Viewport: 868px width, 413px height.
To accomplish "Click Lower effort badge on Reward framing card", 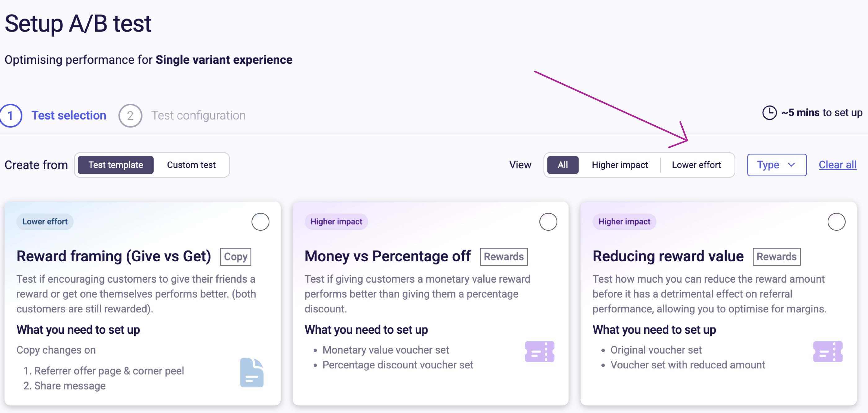I will [x=45, y=221].
